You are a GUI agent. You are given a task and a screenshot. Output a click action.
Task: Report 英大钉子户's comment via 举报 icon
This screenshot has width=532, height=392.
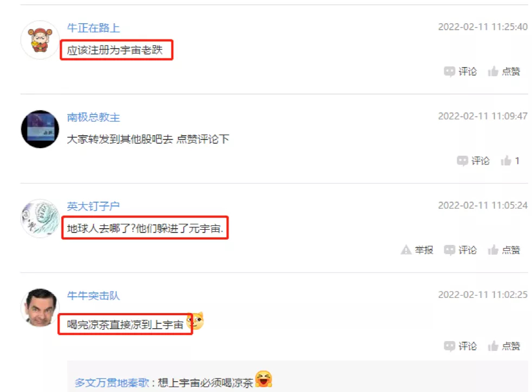click(417, 250)
